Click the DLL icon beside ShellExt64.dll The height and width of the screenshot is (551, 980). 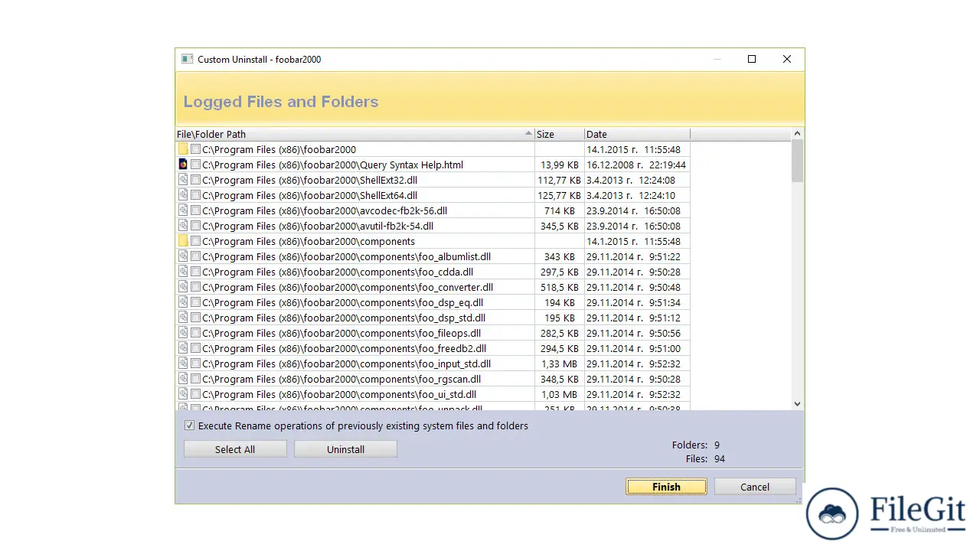[183, 195]
